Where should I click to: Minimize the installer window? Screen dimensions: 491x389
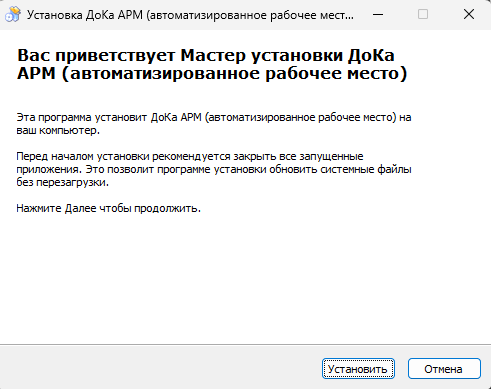click(378, 15)
